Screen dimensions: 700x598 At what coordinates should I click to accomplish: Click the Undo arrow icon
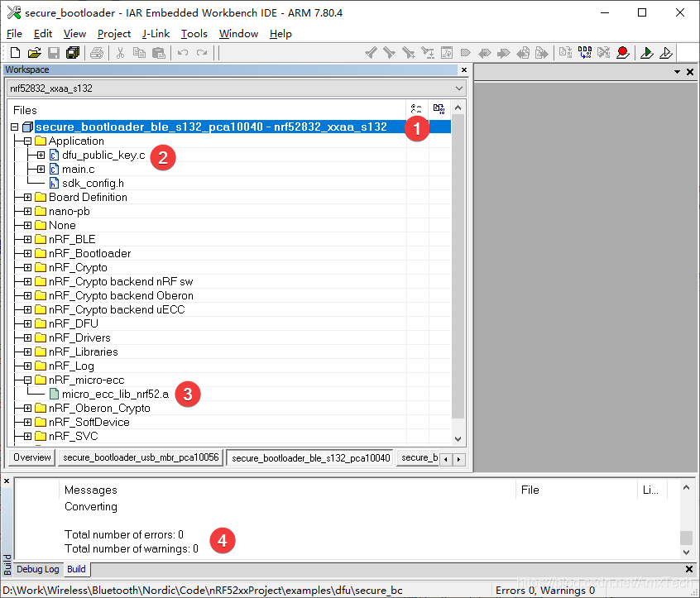183,53
